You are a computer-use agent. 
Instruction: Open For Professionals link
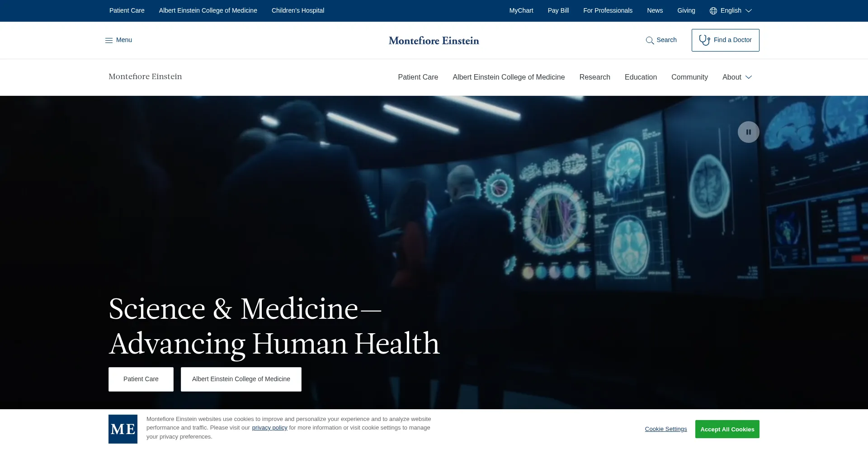608,10
